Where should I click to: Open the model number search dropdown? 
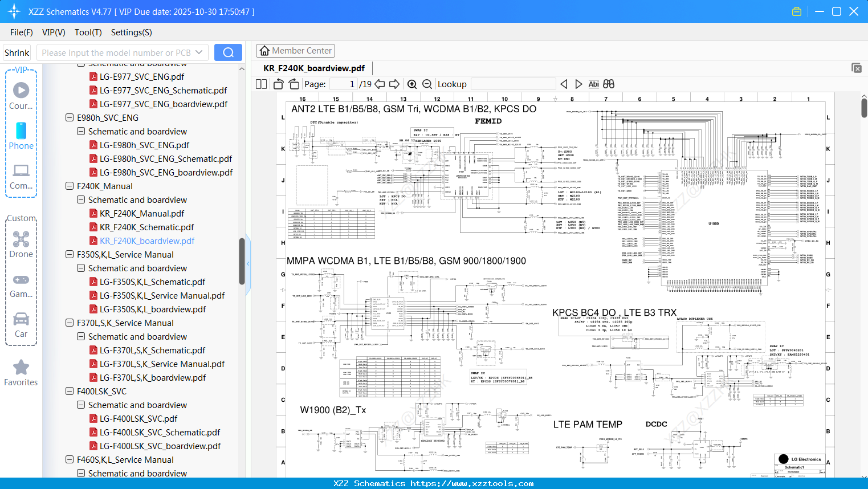coord(198,52)
